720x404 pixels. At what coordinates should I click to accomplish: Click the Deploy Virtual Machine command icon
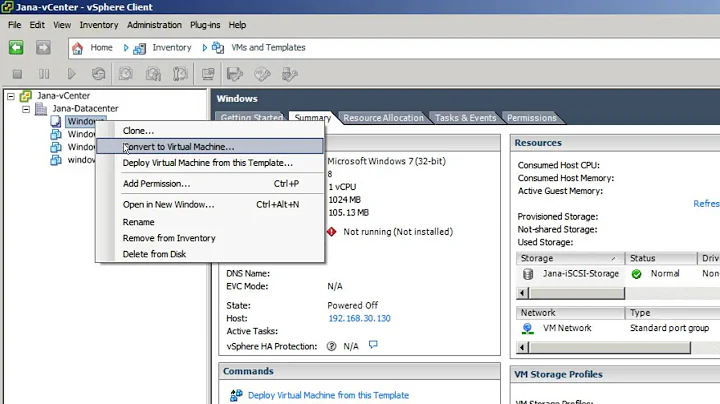pos(236,395)
